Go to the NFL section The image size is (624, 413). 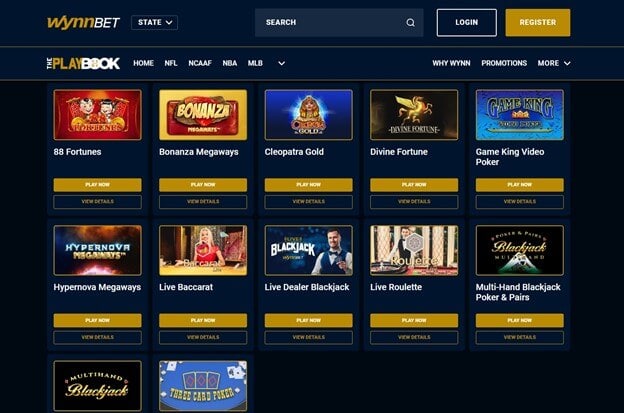coord(171,63)
